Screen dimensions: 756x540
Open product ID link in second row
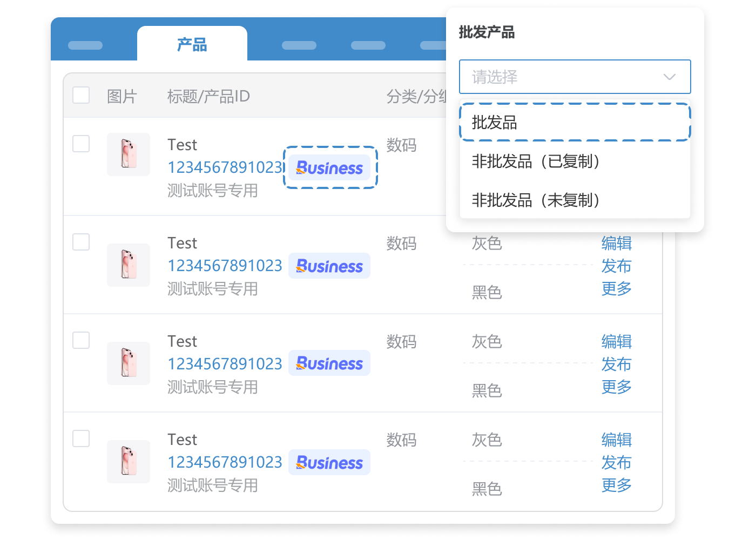225,266
